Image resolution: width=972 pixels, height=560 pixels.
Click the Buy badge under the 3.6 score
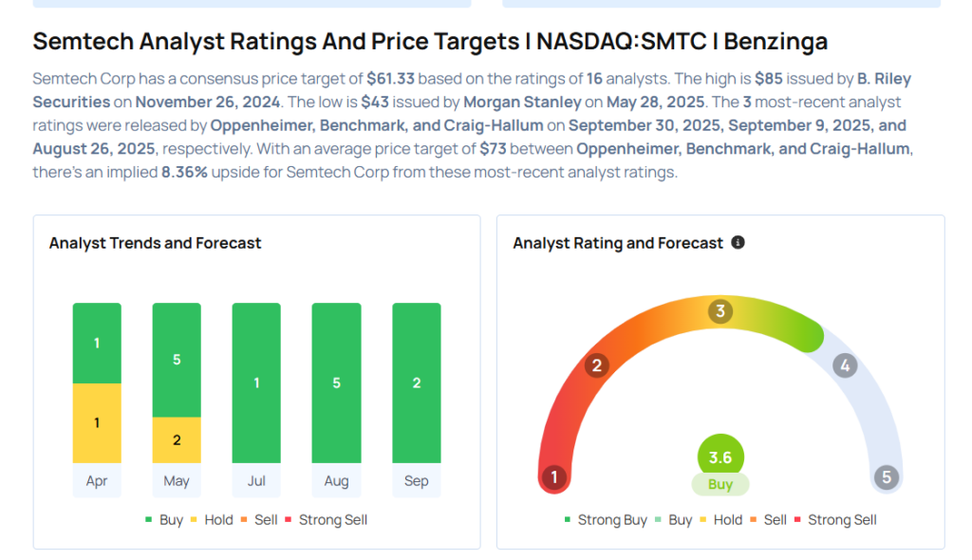click(720, 484)
